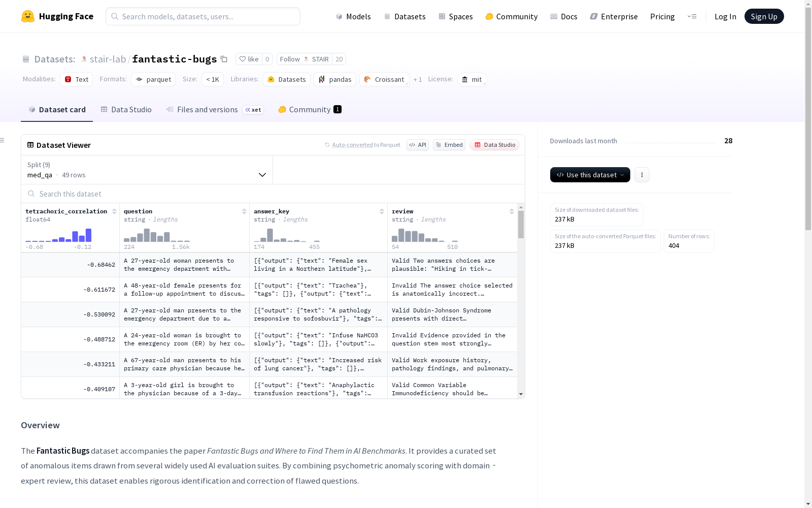Open more options three-dot button

pos(642,175)
